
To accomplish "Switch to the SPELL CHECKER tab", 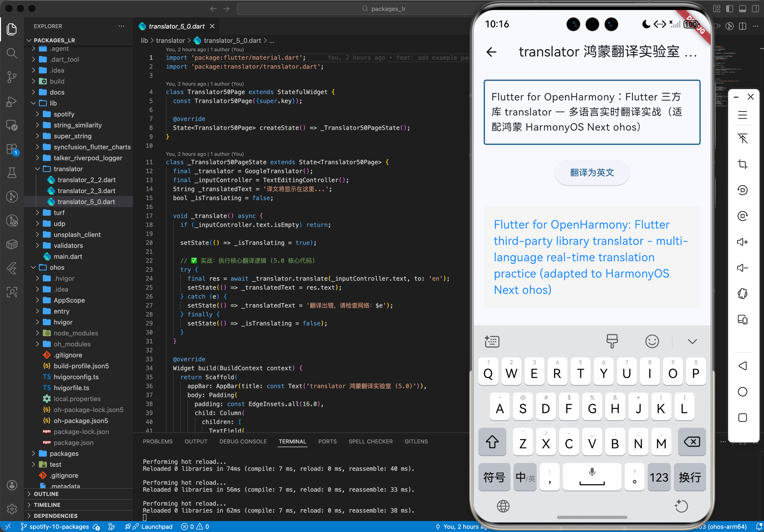I will click(370, 441).
